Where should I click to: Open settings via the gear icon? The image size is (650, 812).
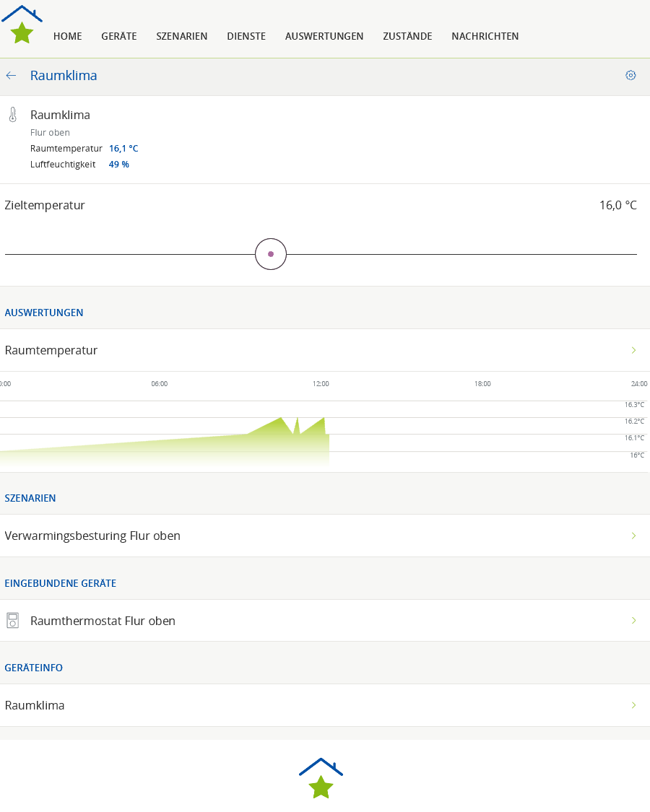[630, 76]
